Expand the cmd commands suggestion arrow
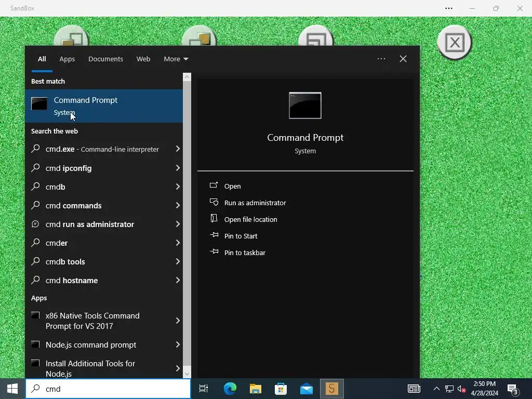Viewport: 532px width, 399px height. 178,205
